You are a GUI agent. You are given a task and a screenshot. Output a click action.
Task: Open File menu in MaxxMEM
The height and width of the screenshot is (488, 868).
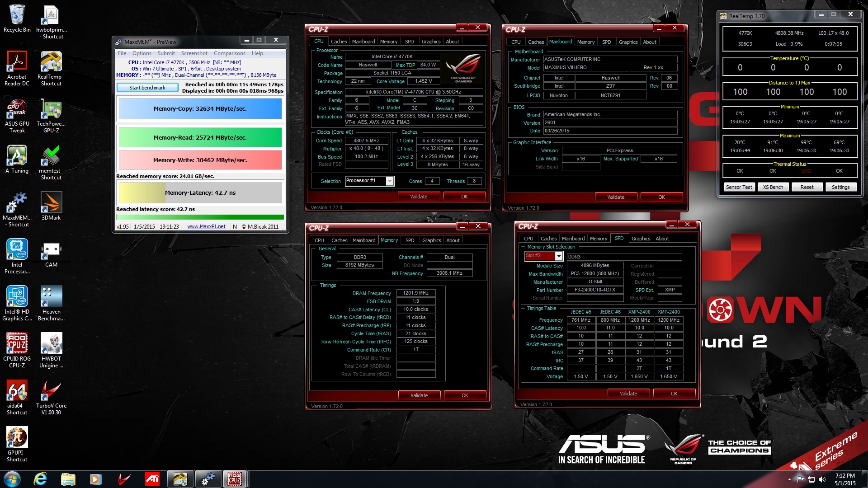[x=122, y=53]
